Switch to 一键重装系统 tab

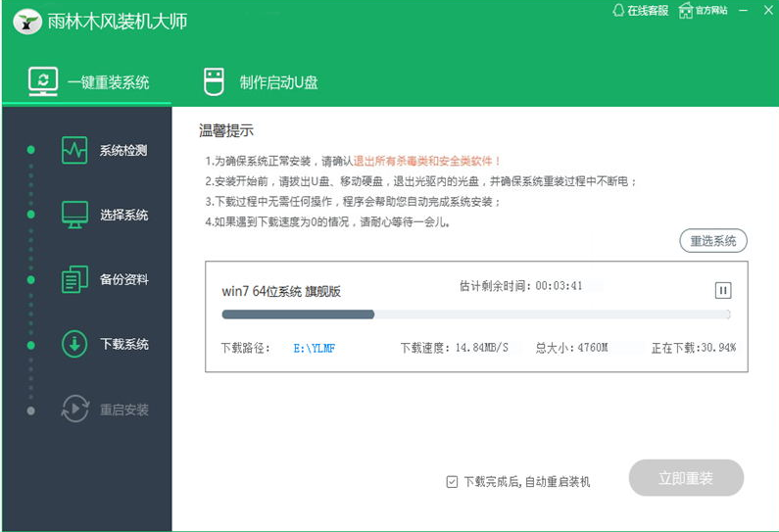[x=88, y=82]
